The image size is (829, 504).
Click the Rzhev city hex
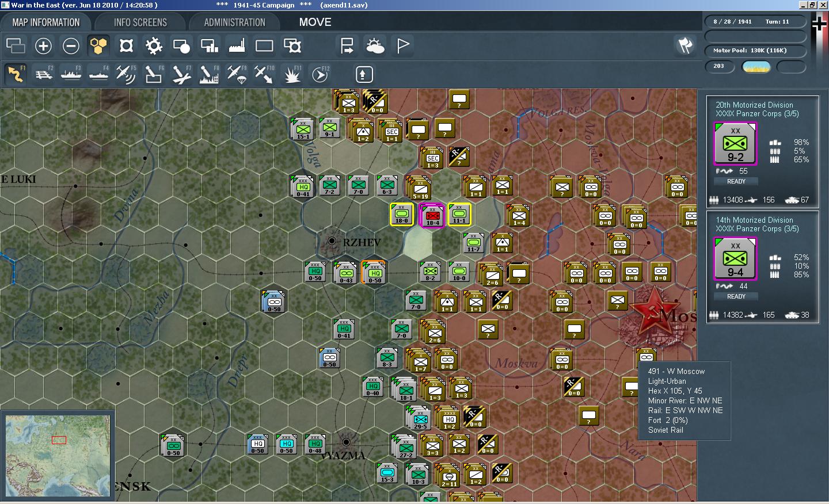332,241
